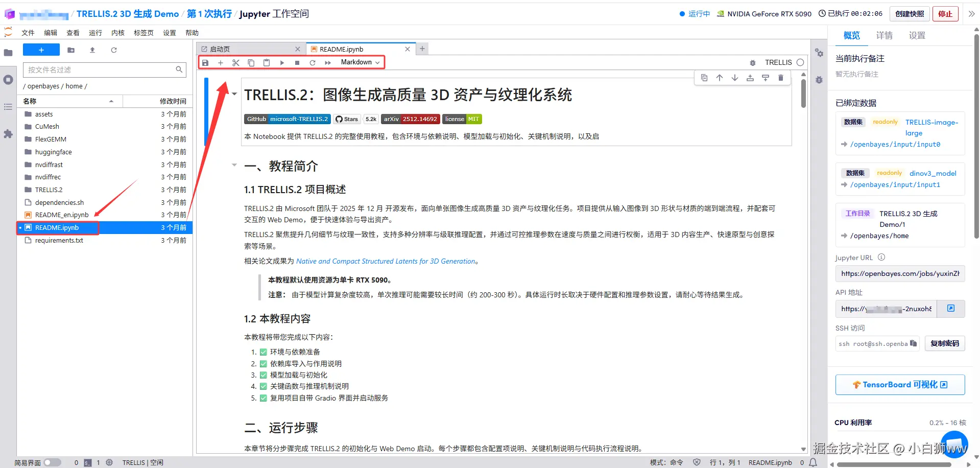Viewport: 980px width, 468px height.
Task: Insert a cell below using the plus icon
Action: point(221,63)
